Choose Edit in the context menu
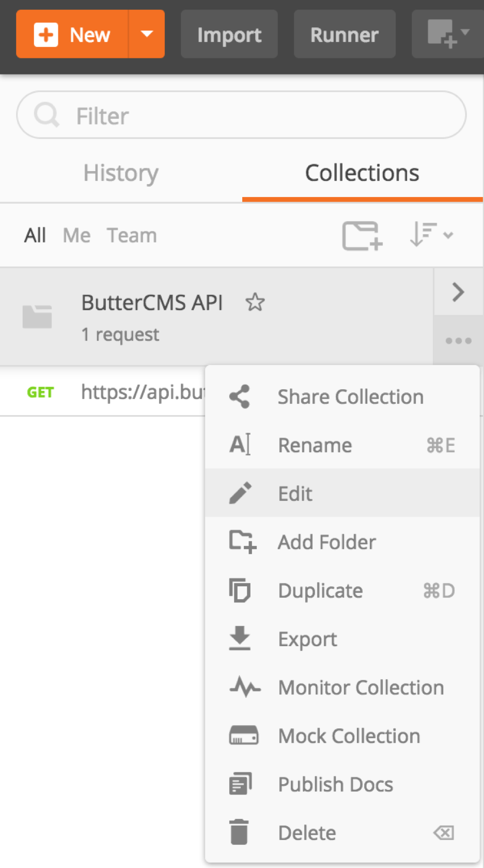This screenshot has height=868, width=484. pyautogui.click(x=295, y=494)
